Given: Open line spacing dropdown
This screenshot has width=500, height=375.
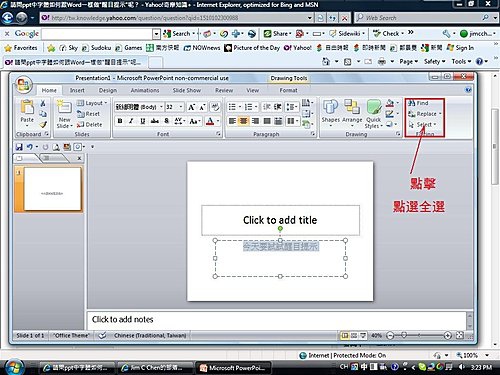Looking at the screenshot, I should pos(292,107).
